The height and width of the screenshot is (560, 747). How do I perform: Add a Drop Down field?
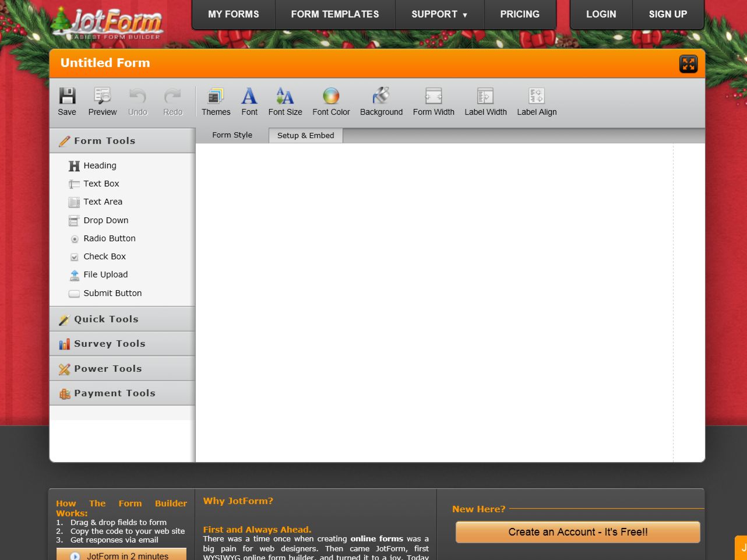coord(106,220)
